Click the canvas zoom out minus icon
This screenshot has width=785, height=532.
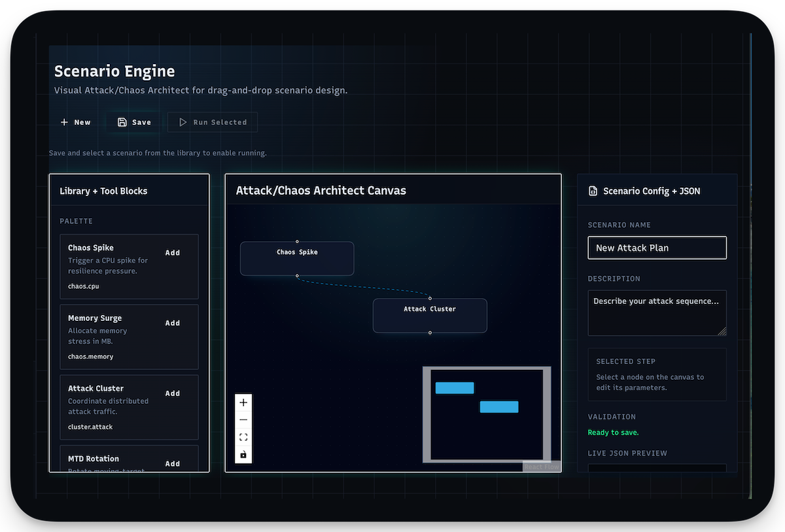pyautogui.click(x=243, y=420)
